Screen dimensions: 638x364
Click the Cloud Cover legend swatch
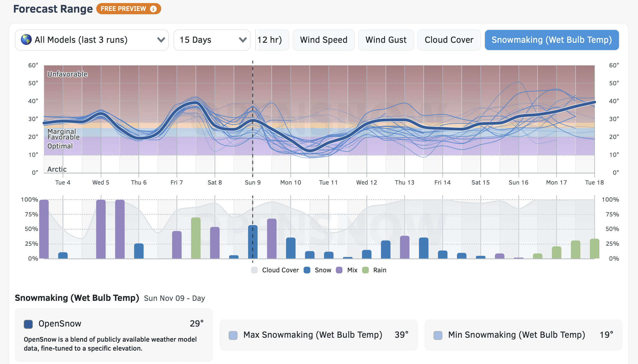[254, 270]
